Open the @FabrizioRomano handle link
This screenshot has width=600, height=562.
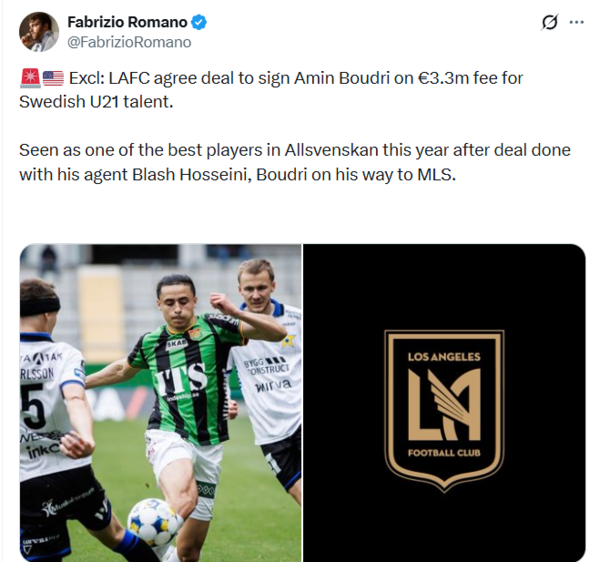tap(129, 42)
